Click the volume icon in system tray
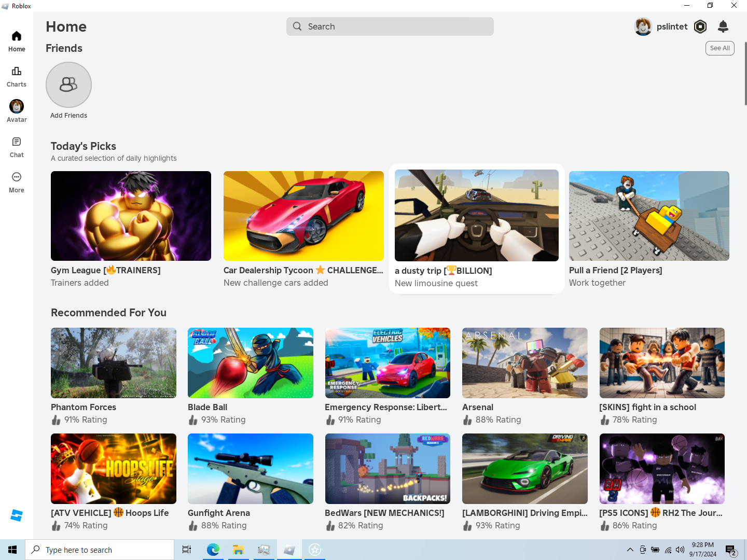The image size is (747, 560). (680, 550)
